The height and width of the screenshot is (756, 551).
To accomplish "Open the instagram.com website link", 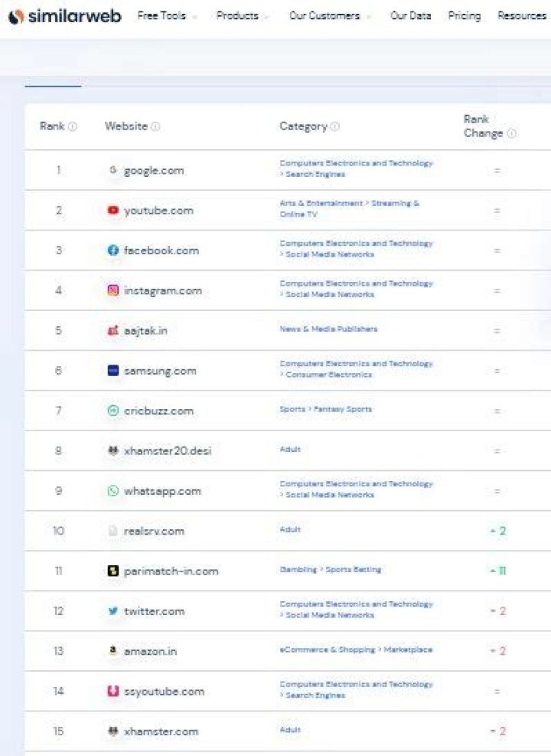I will (x=163, y=291).
